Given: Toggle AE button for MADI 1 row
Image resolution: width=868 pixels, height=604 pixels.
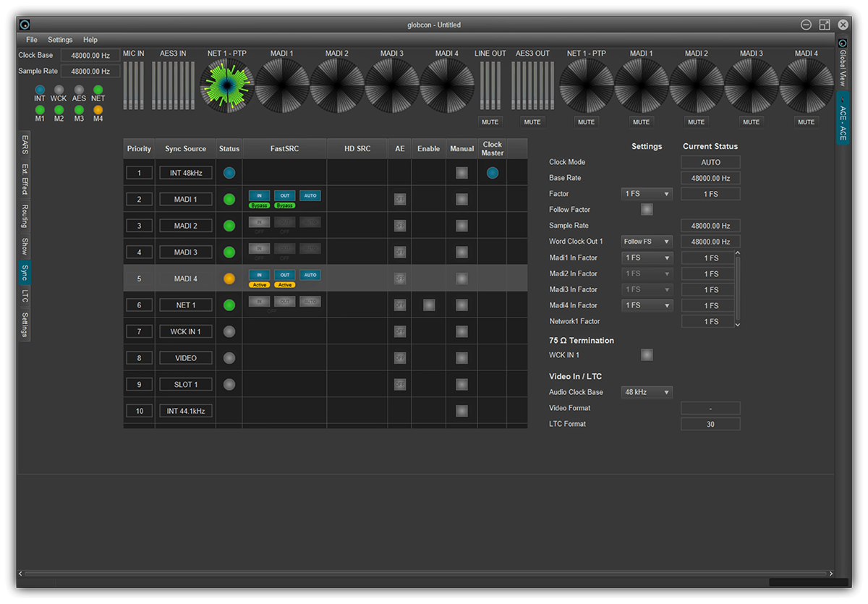Looking at the screenshot, I should [400, 199].
